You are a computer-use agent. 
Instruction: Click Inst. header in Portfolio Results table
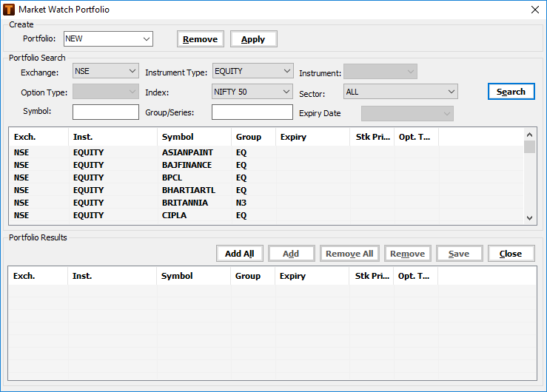[x=113, y=276]
